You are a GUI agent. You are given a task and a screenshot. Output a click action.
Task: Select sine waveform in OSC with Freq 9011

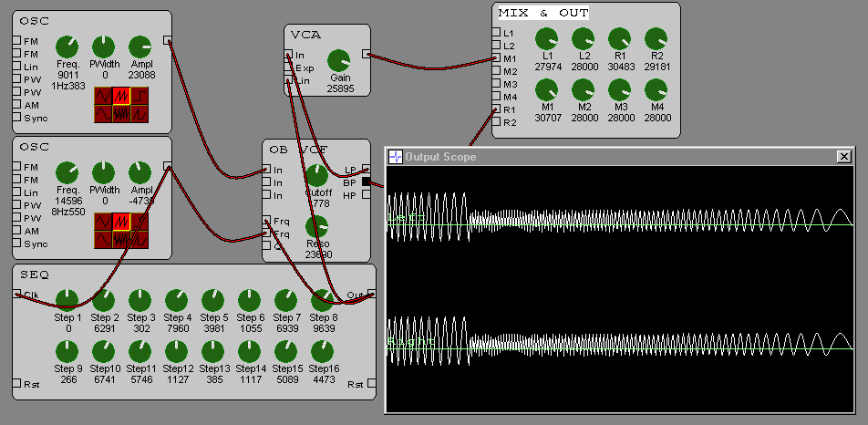(x=103, y=114)
